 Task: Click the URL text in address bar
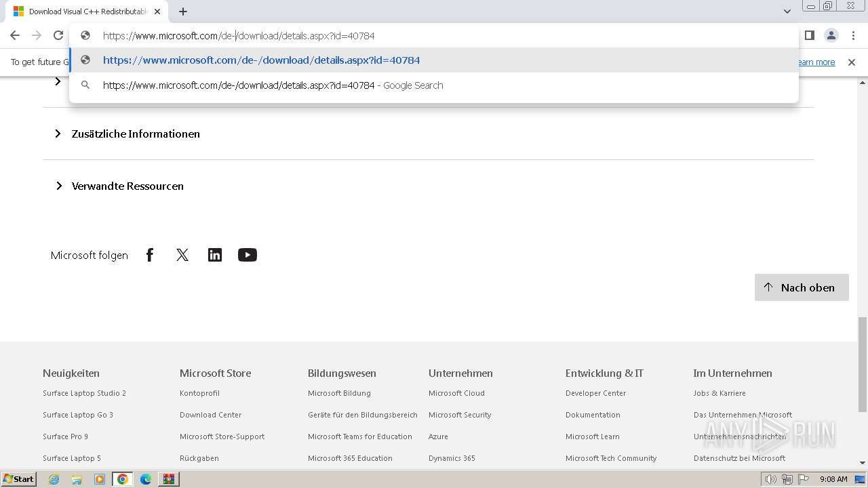tap(239, 36)
